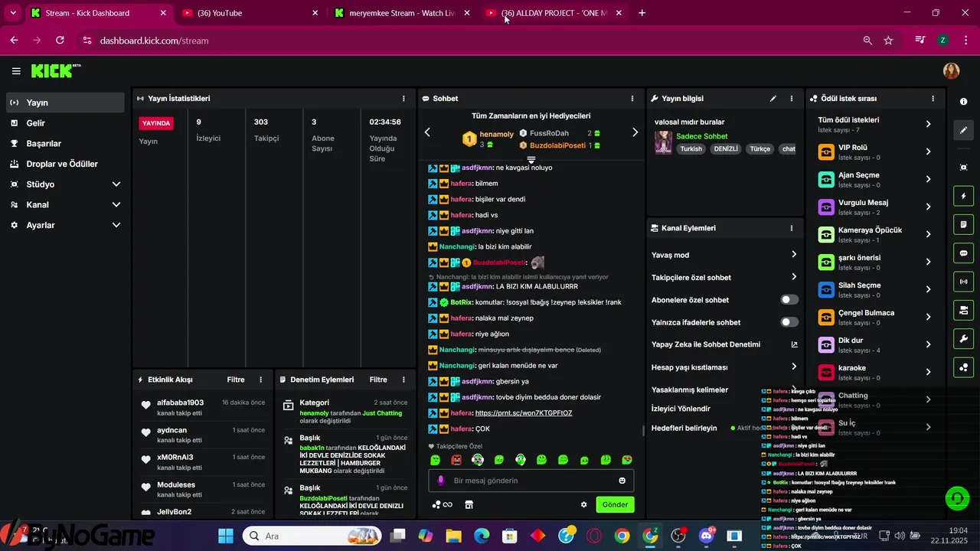Click the broadcast signal icon in right sidebar
This screenshot has width=980, height=551.
tap(963, 282)
